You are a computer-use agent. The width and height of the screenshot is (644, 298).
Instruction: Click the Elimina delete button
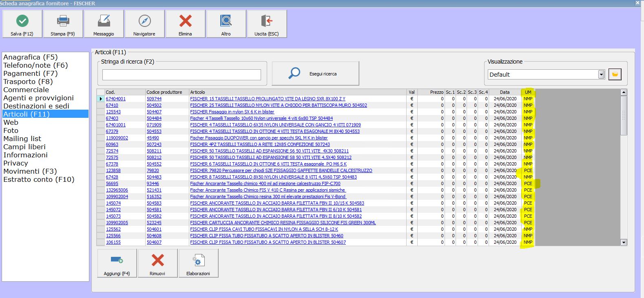coord(185,24)
